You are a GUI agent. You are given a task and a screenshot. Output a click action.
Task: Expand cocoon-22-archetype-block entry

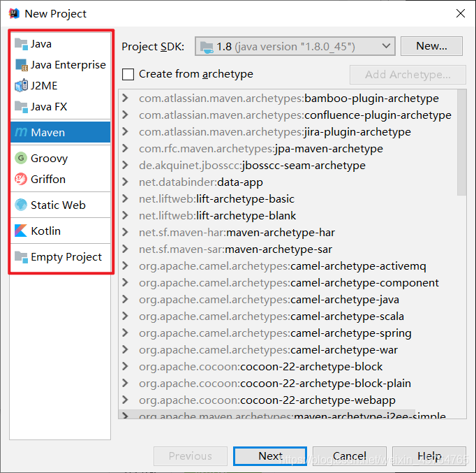(125, 366)
